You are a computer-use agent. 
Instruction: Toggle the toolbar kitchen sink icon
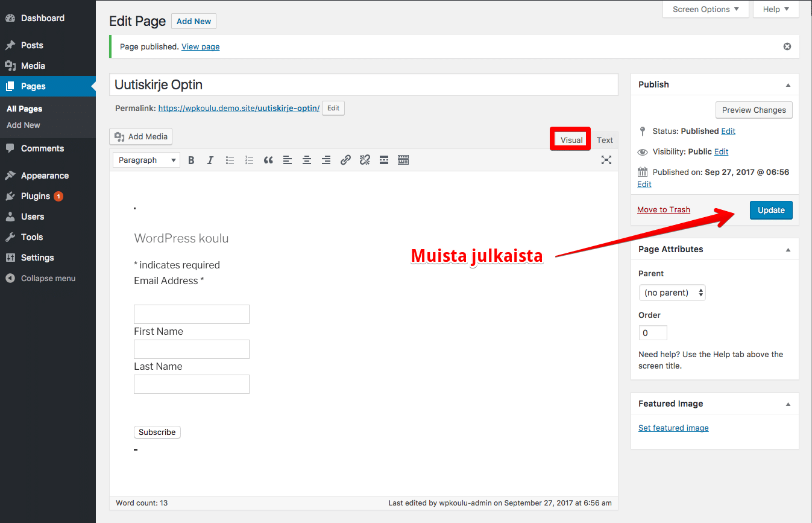[403, 160]
